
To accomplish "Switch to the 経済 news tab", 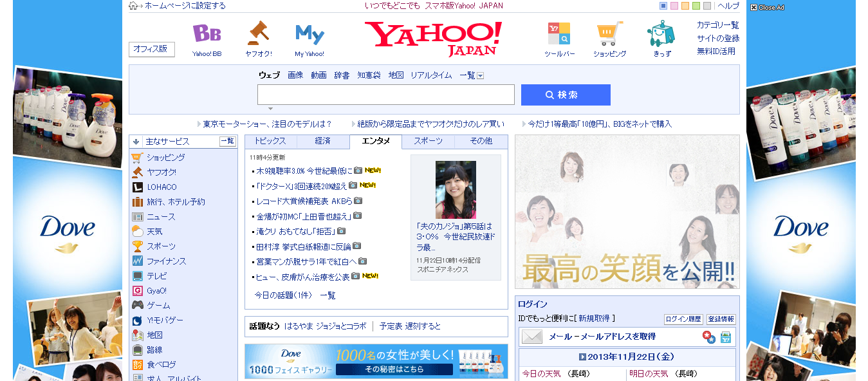I will pyautogui.click(x=323, y=141).
